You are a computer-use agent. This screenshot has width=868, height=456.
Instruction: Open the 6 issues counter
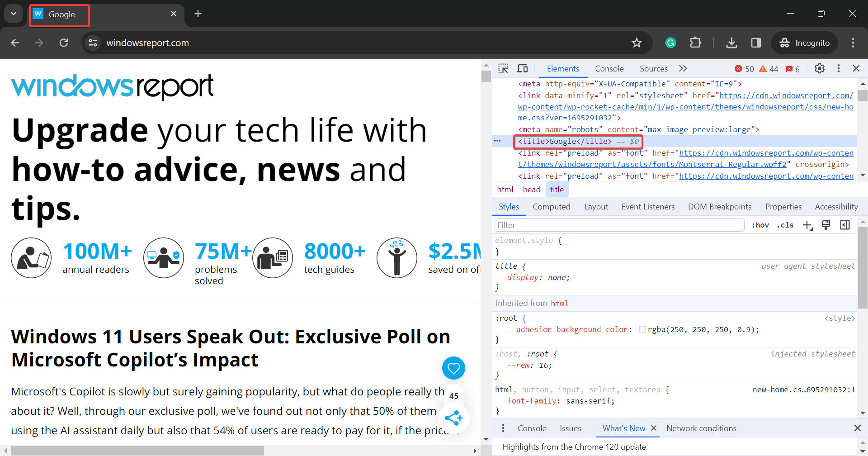(793, 69)
